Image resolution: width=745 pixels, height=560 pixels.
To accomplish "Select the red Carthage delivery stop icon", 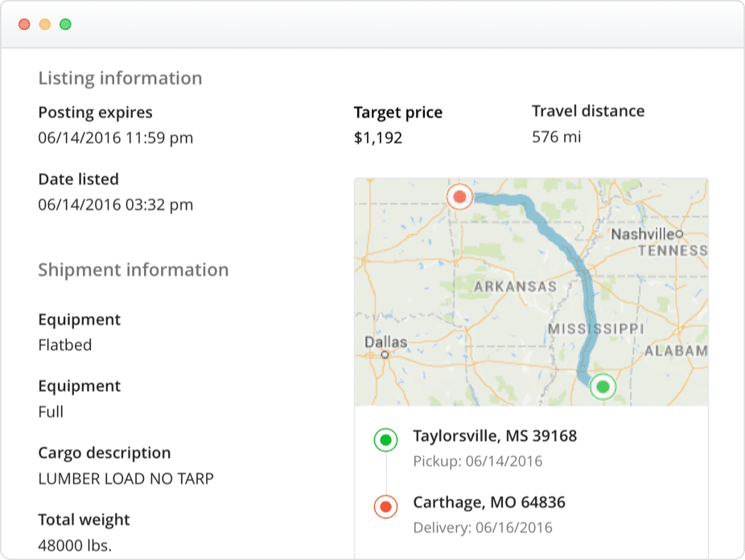I will click(386, 507).
